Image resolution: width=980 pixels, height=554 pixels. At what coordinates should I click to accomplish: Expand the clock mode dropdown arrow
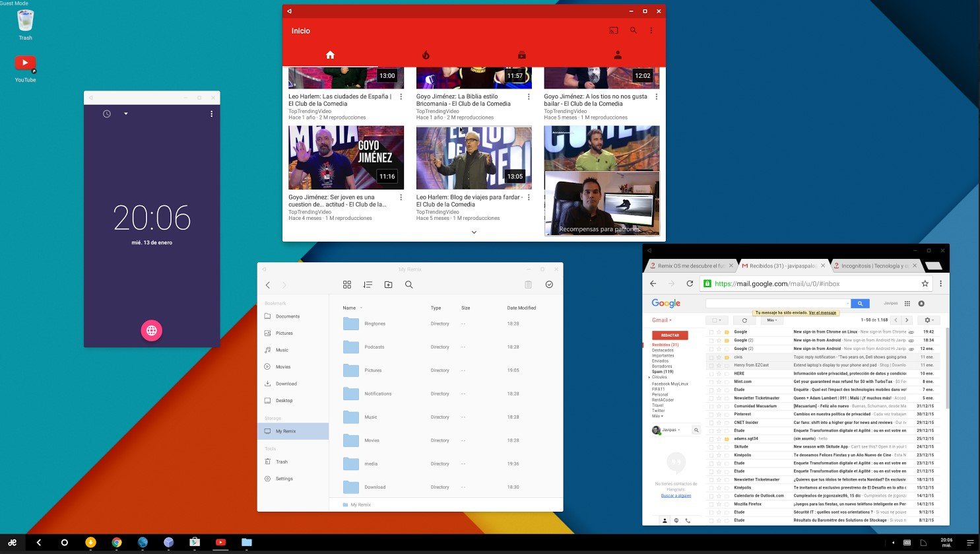(x=126, y=114)
